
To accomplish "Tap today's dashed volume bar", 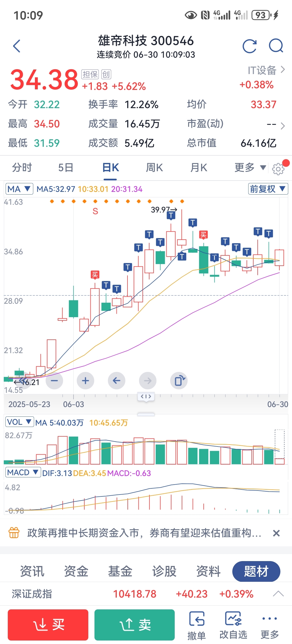I will [279, 447].
